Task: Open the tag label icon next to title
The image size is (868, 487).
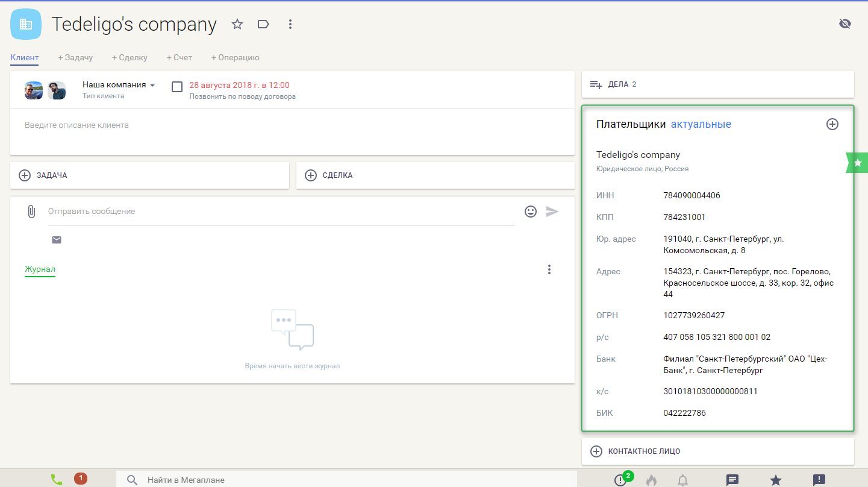Action: click(263, 24)
